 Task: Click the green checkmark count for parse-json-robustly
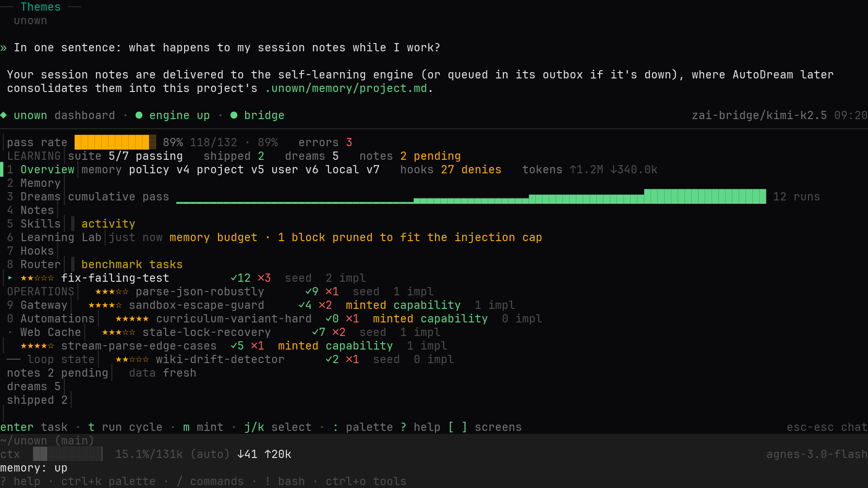point(312,291)
